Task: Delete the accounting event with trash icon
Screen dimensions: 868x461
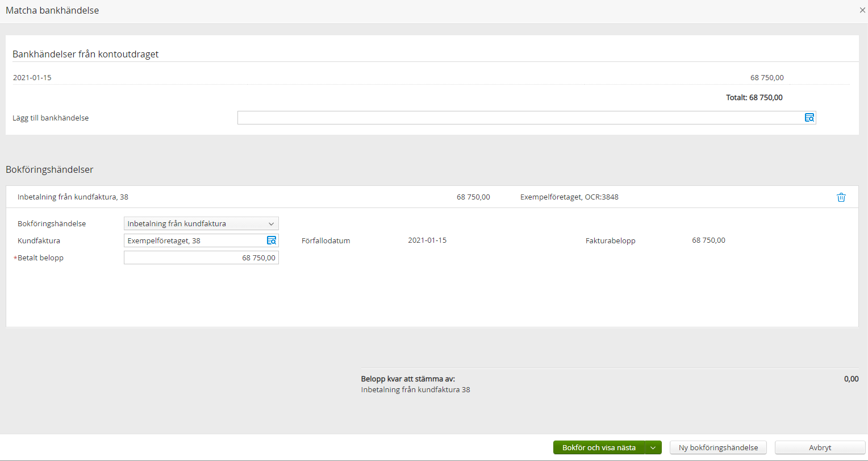Action: click(x=841, y=197)
